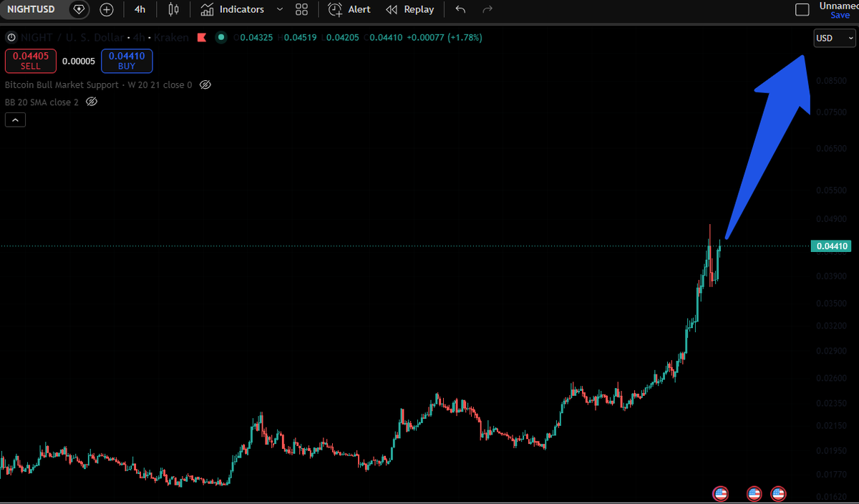
Task: Show the BB 20 SMA indicator
Action: point(91,102)
